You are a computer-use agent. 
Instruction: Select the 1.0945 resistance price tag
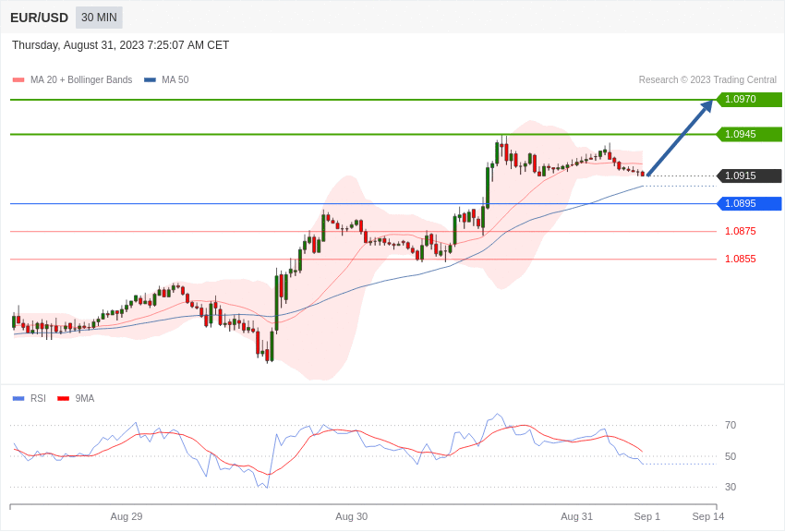[750, 134]
